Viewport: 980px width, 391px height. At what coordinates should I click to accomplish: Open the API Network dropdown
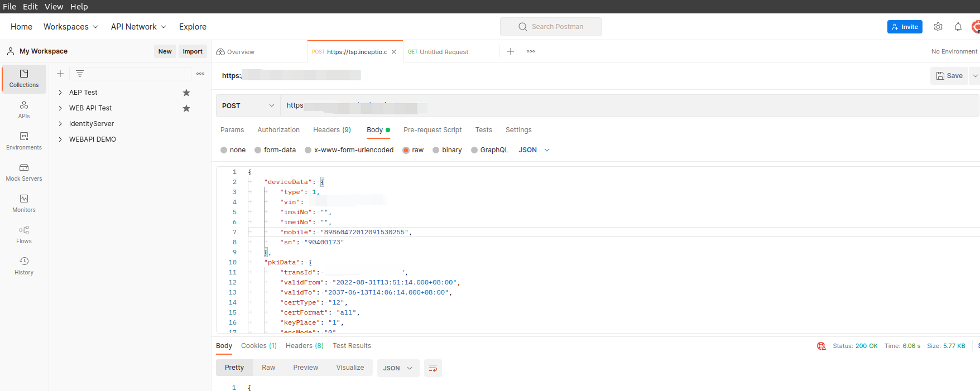(x=138, y=27)
